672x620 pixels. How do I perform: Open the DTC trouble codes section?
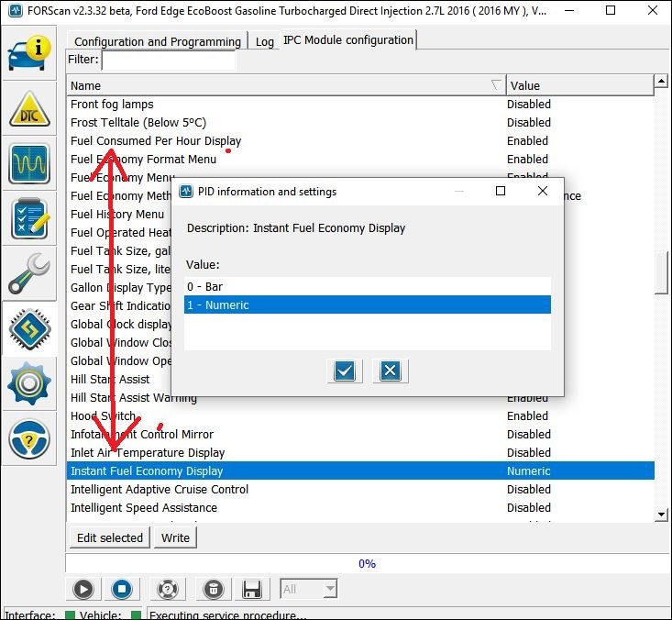29,109
